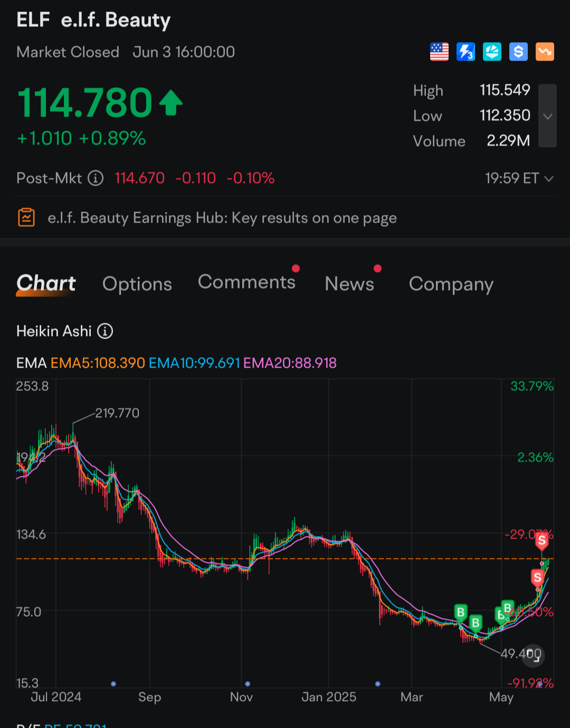Image resolution: width=570 pixels, height=728 pixels.
Task: Tap the 219.770 high price label
Action: 117,413
